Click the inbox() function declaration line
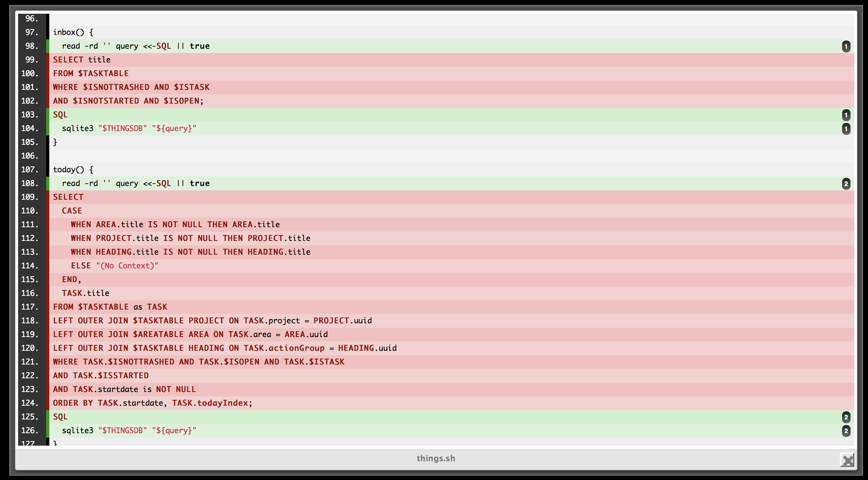 (x=73, y=32)
